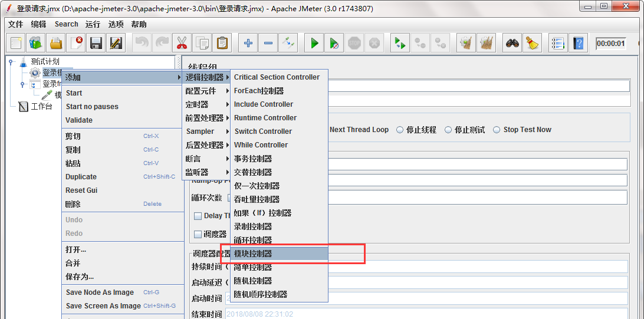Open Help with blue question-mark book icon
This screenshot has width=644, height=319.
tap(579, 42)
